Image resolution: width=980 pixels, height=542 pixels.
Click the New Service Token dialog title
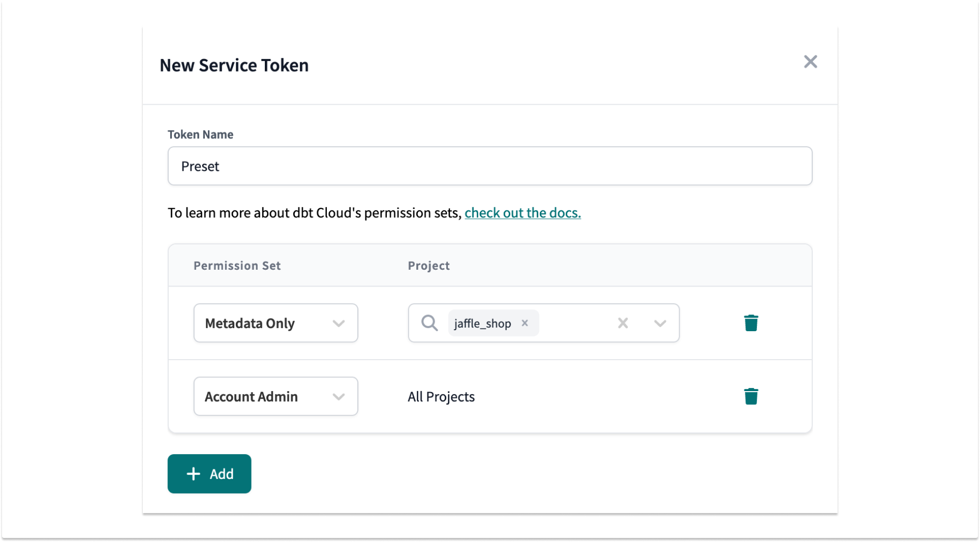point(234,65)
